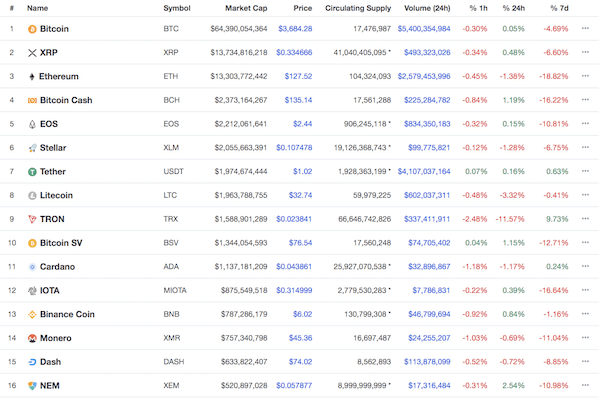The image size is (600, 399).
Task: Click the Binance Coin logo icon
Action: (32, 314)
